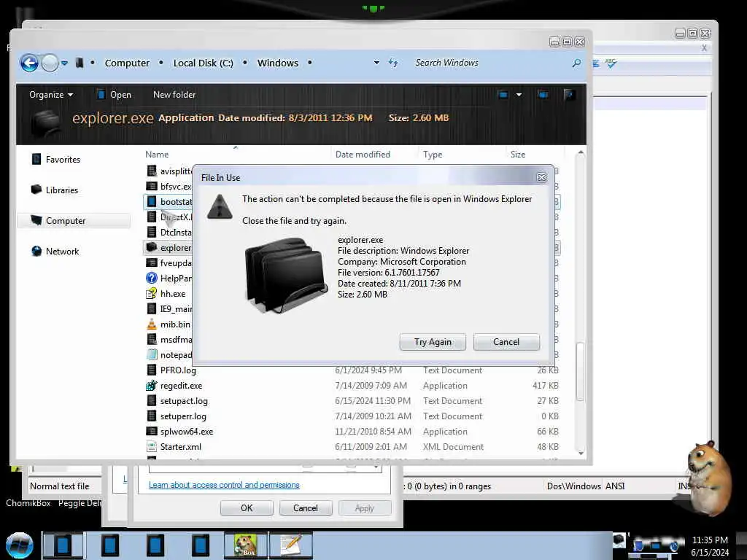Select Local Disk (C:) in the breadcrumb
This screenshot has height=560, width=747.
(204, 63)
